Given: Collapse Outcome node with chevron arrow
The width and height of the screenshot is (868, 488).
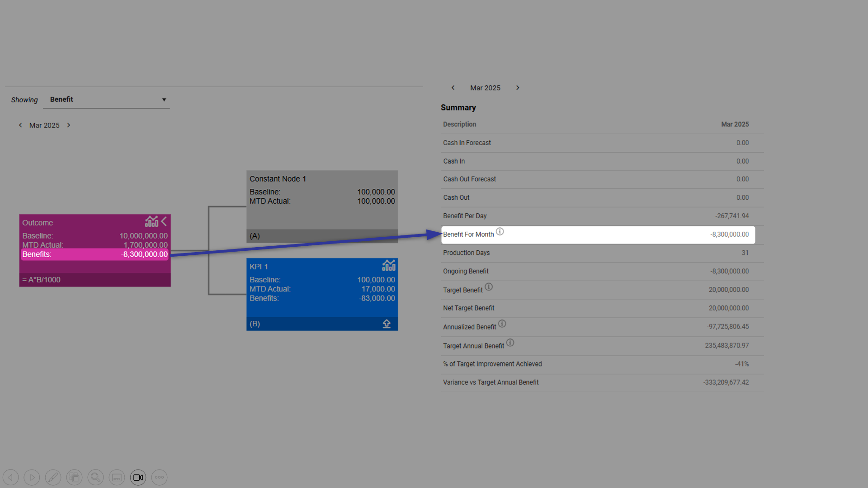Looking at the screenshot, I should (x=164, y=221).
